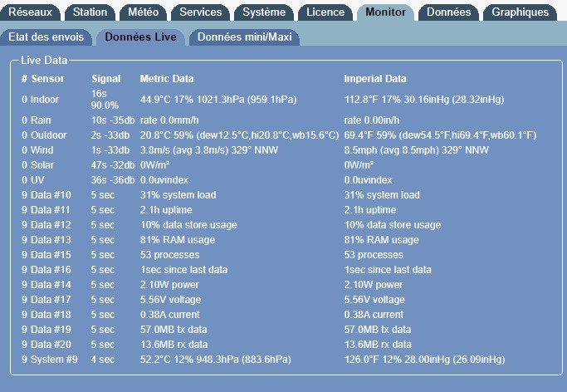Open the Système tab
Image resolution: width=567 pixels, height=392 pixels.
point(264,12)
